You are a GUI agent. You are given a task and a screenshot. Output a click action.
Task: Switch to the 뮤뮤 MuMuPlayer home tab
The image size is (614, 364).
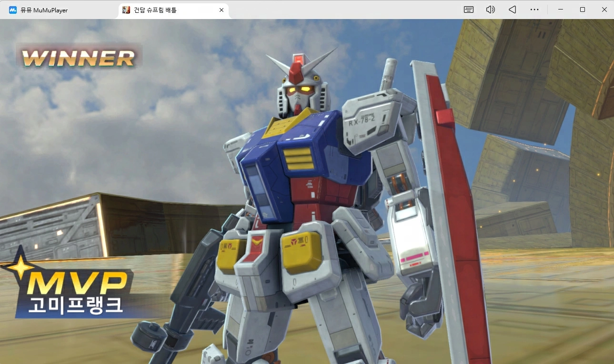click(38, 10)
